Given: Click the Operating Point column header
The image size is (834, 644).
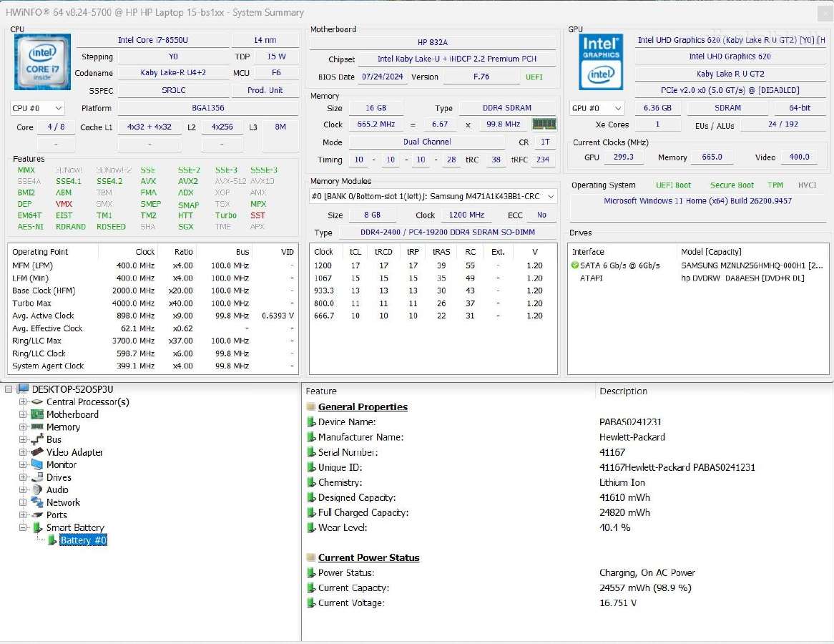Looking at the screenshot, I should tap(53, 252).
